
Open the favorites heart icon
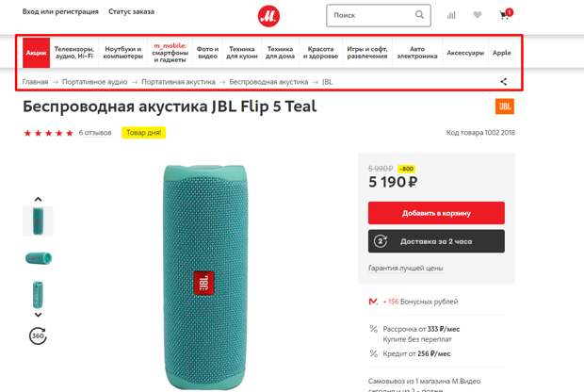coord(478,15)
